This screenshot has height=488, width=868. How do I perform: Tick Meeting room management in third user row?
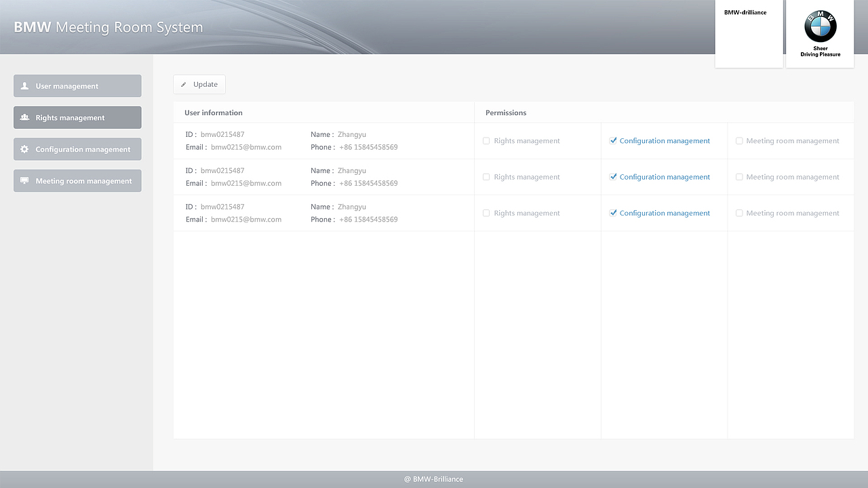click(739, 213)
